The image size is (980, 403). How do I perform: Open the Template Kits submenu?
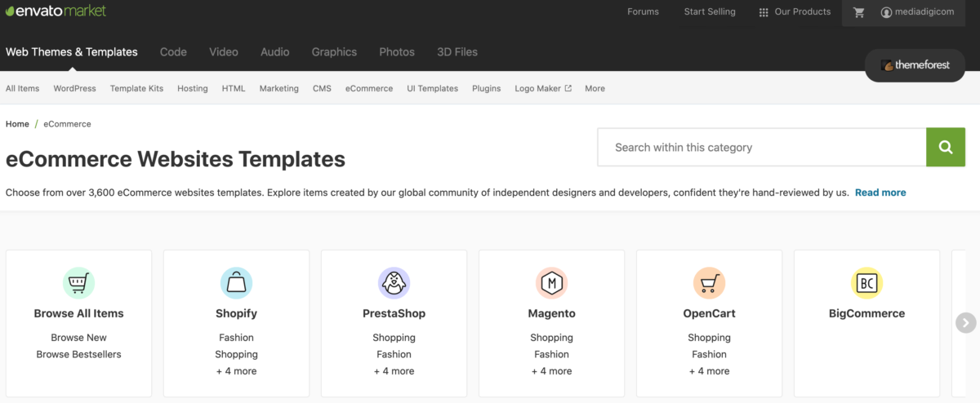pos(136,88)
